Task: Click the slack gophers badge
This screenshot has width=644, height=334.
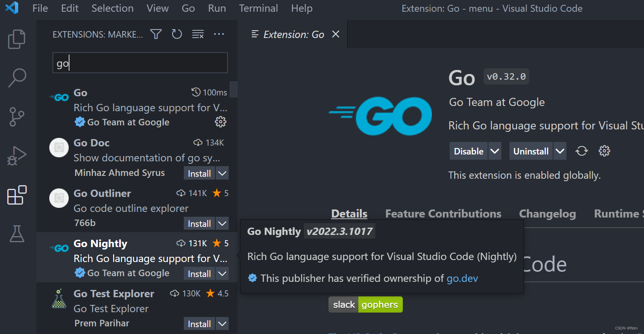Action: click(366, 304)
